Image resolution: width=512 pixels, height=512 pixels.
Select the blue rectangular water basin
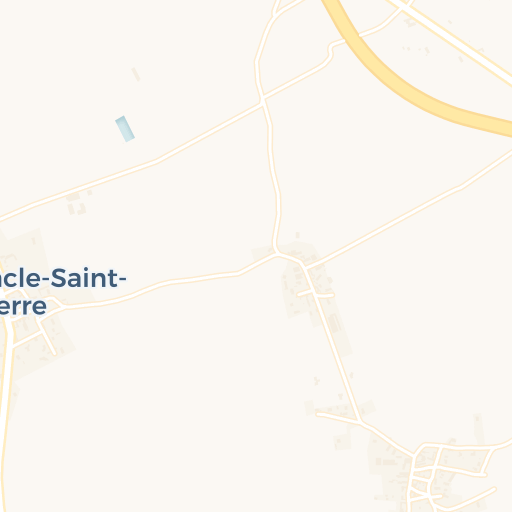[x=125, y=129]
